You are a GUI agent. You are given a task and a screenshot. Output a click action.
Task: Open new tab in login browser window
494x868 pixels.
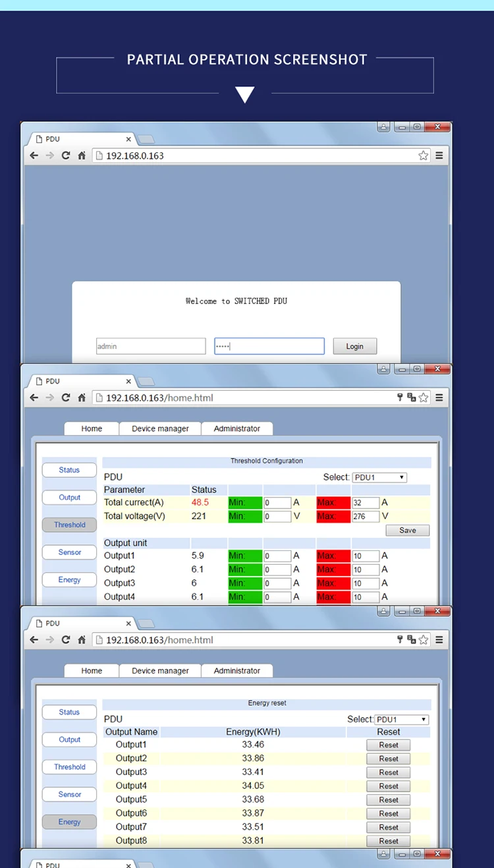click(146, 139)
